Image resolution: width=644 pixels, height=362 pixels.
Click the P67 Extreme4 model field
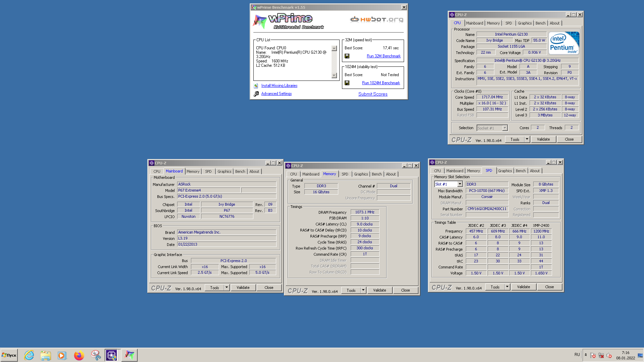[208, 190]
